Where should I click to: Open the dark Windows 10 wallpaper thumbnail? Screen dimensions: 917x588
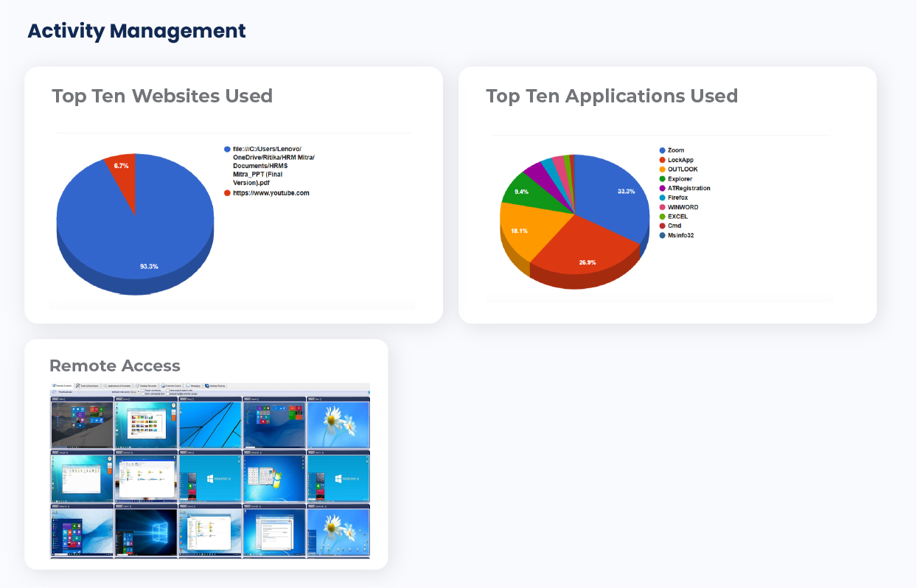pos(145,532)
